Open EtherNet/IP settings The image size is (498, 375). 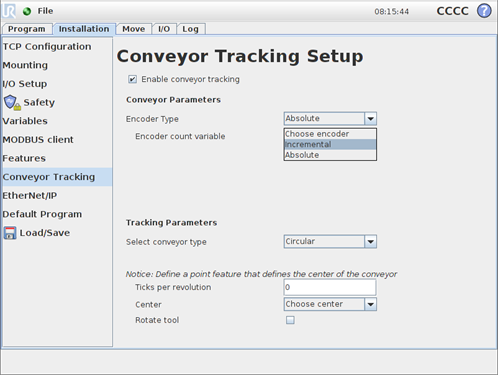click(x=57, y=196)
